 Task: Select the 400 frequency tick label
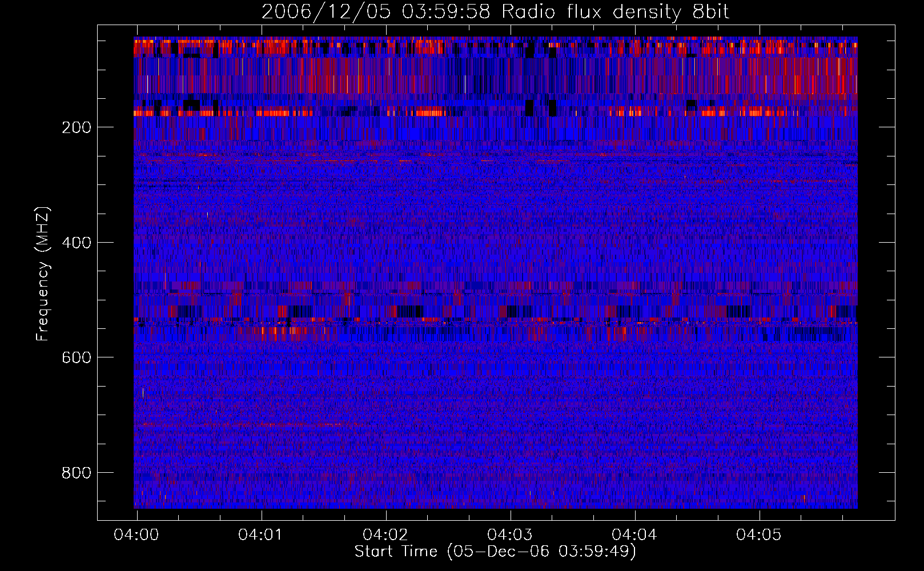pos(76,243)
